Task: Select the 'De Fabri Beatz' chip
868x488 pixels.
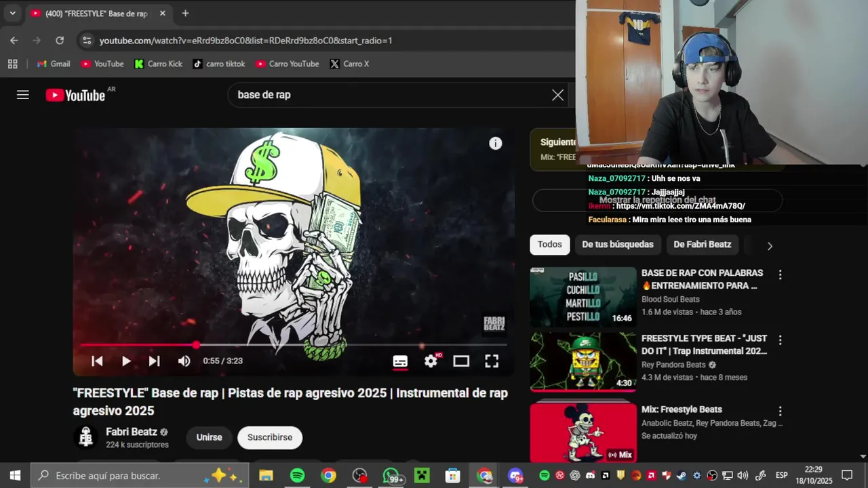Action: 703,245
